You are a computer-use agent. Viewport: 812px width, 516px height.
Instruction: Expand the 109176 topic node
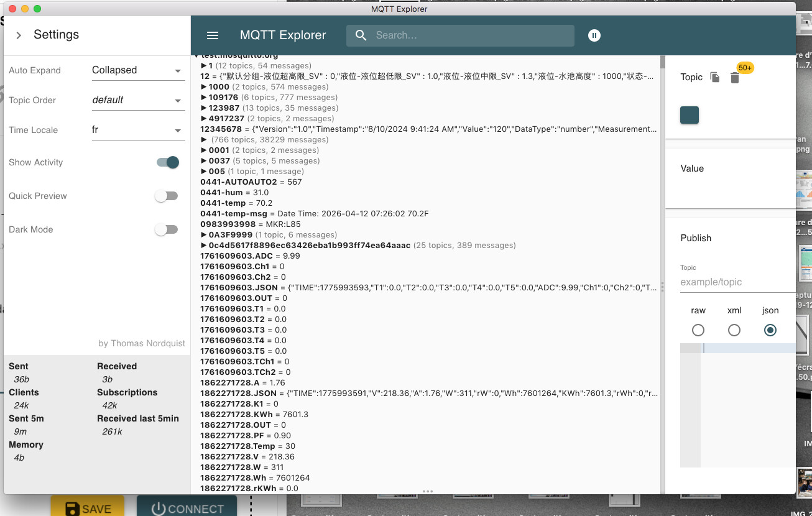[x=204, y=98]
